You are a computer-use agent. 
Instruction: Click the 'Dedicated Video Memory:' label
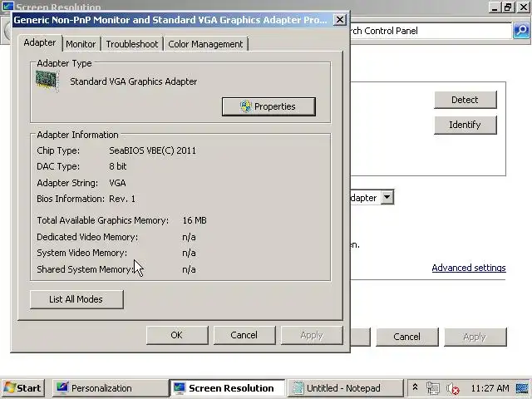(x=87, y=237)
